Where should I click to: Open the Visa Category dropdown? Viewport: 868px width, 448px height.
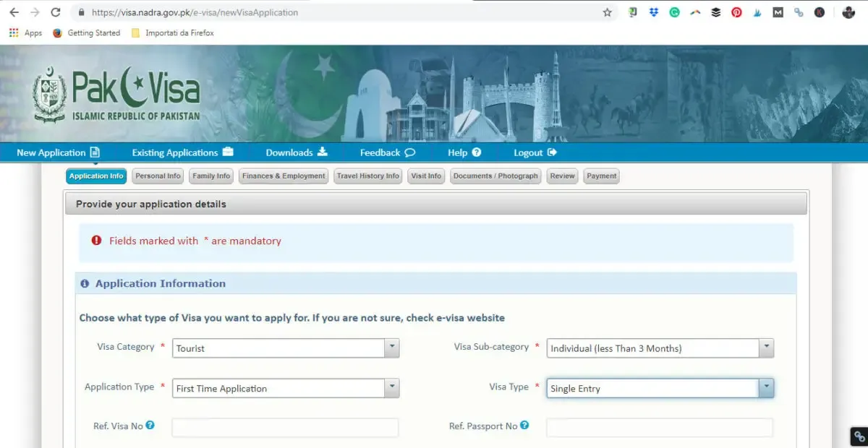[391, 348]
